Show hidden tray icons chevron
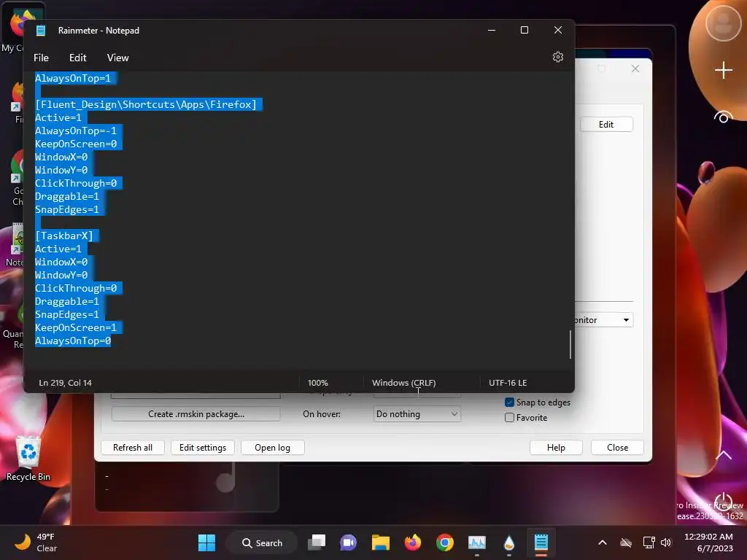Screen dimensions: 747x560 [x=602, y=542]
